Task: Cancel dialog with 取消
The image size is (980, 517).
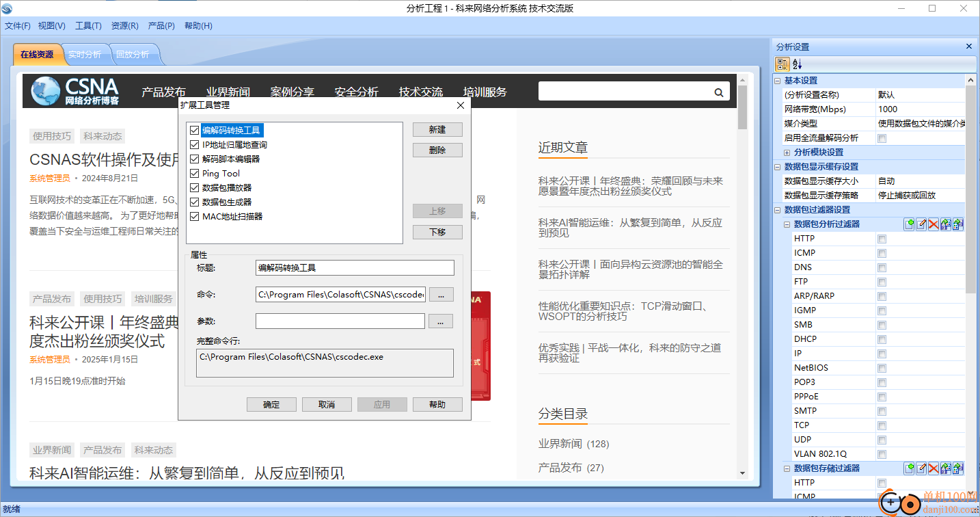Action: [327, 405]
